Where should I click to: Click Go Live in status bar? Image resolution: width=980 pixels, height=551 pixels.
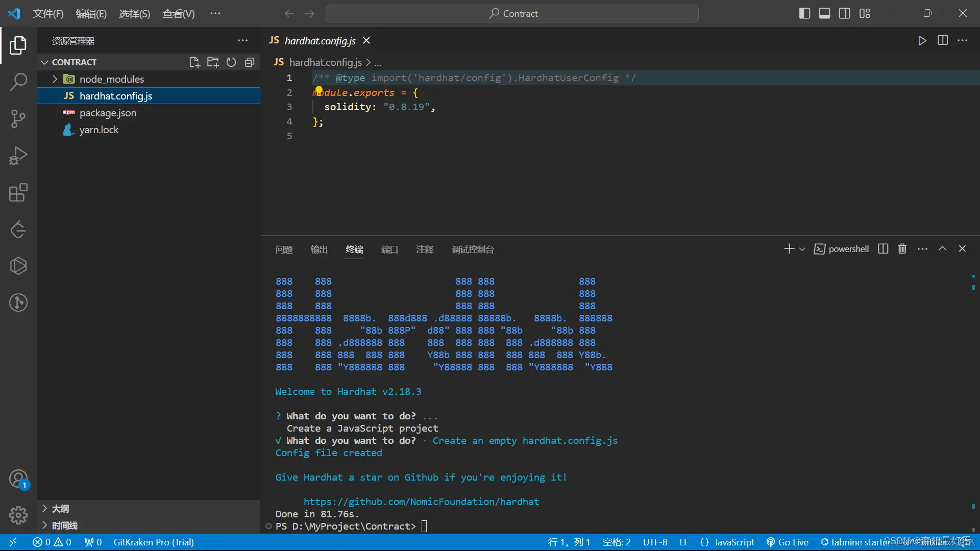tap(788, 542)
